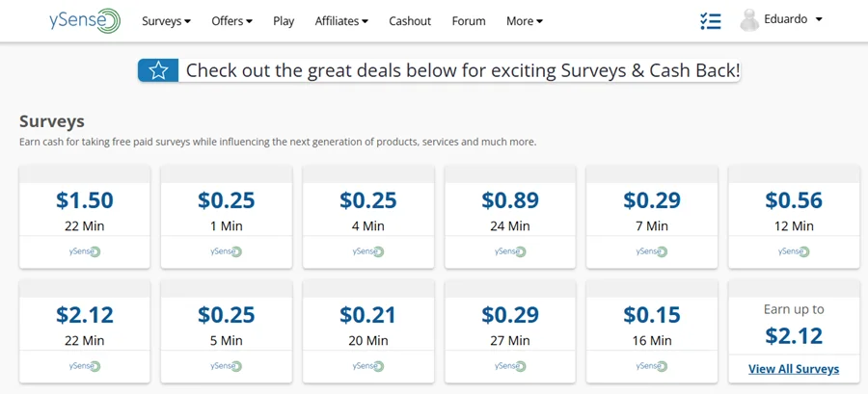Viewport: 868px width, 394px height.
Task: Click the star icon in banner
Action: (x=158, y=70)
